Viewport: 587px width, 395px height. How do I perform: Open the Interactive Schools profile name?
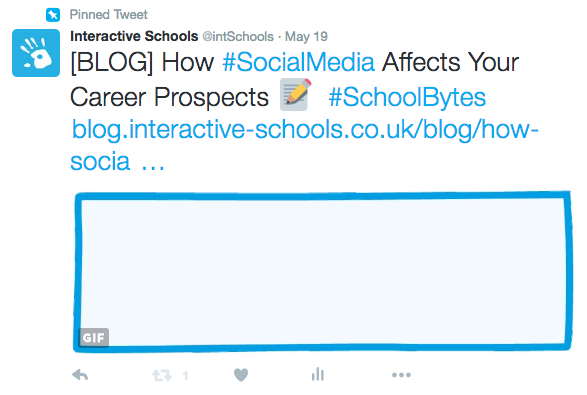pos(134,36)
